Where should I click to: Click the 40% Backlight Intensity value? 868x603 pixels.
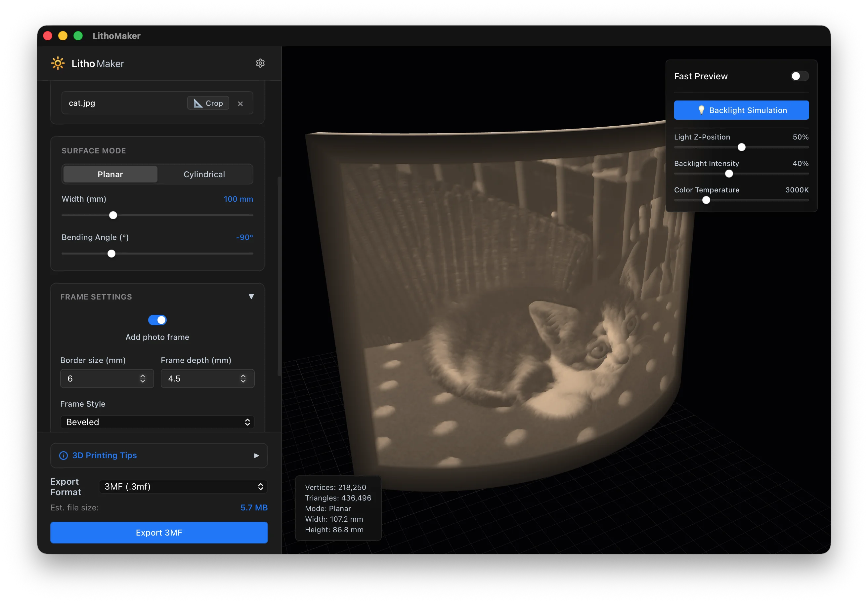point(801,164)
